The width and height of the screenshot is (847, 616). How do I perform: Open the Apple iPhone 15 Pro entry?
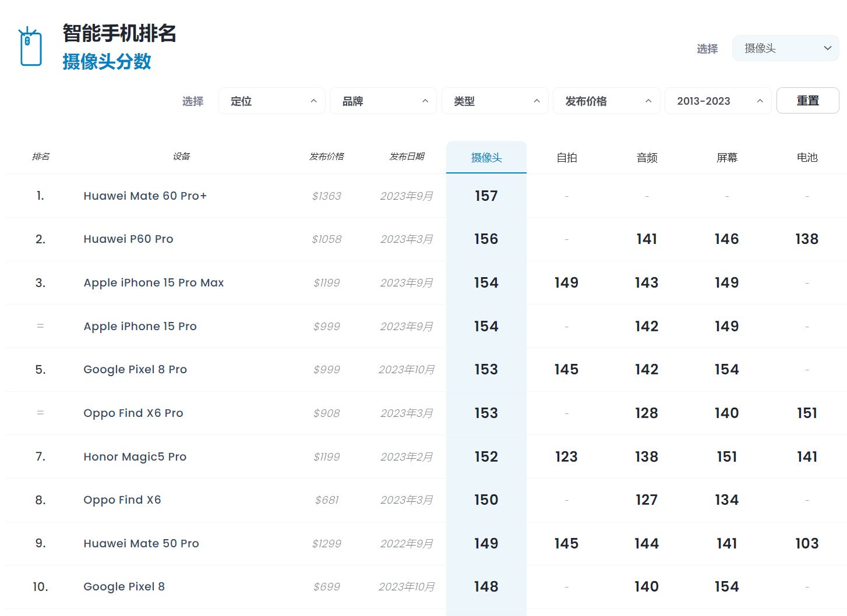pos(140,326)
